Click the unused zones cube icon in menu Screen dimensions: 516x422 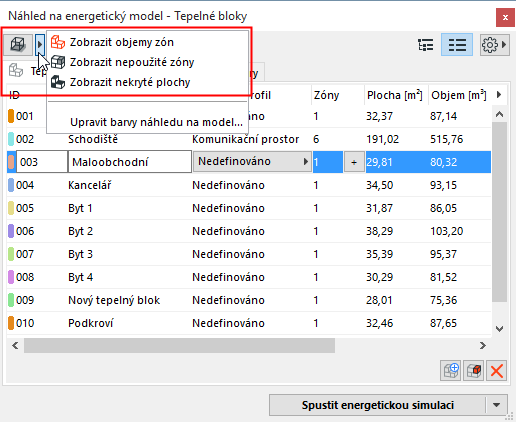58,62
